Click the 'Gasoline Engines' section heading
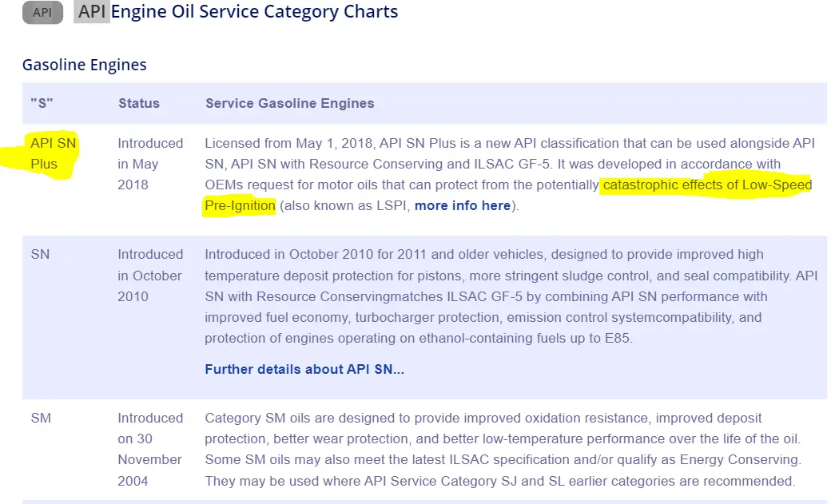This screenshot has height=504, width=831. pos(84,65)
